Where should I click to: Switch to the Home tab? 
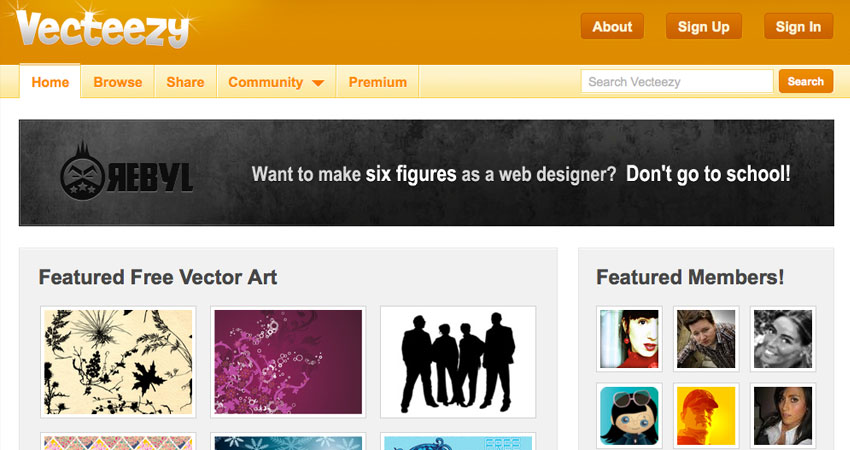pyautogui.click(x=50, y=82)
